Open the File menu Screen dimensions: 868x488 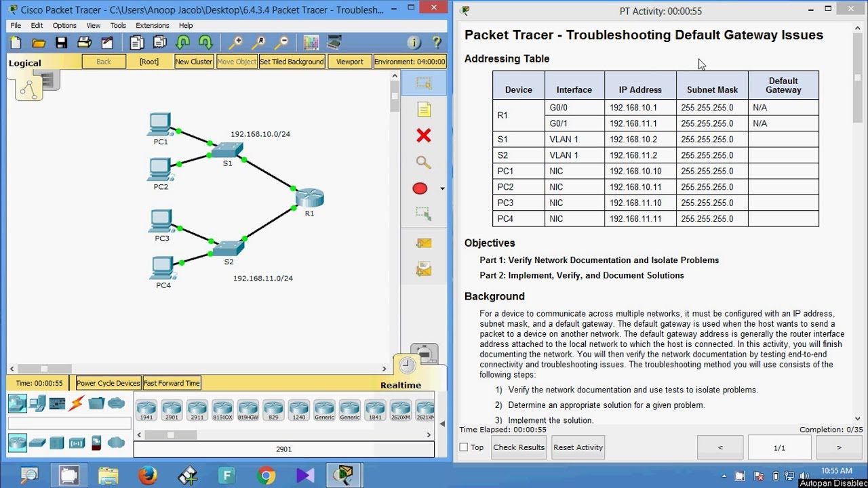pyautogui.click(x=16, y=26)
